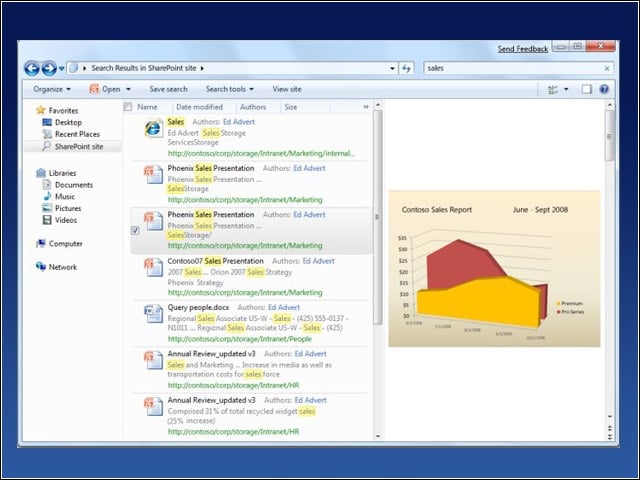Click Ed Advert author of Query people.docx
This screenshot has height=480, width=640.
click(x=284, y=307)
